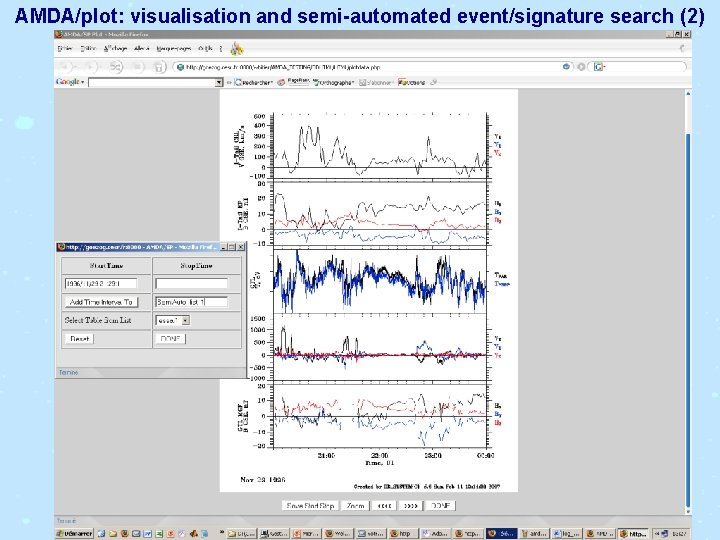Open the Outils menu
Image resolution: width=720 pixels, height=540 pixels.
pos(205,48)
